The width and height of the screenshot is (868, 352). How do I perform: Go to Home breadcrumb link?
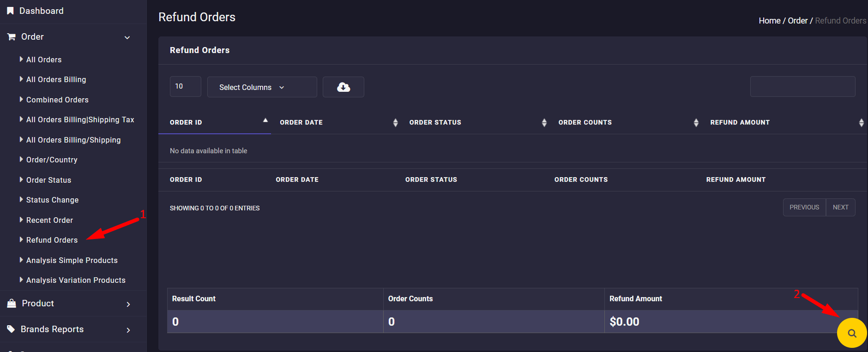click(769, 21)
